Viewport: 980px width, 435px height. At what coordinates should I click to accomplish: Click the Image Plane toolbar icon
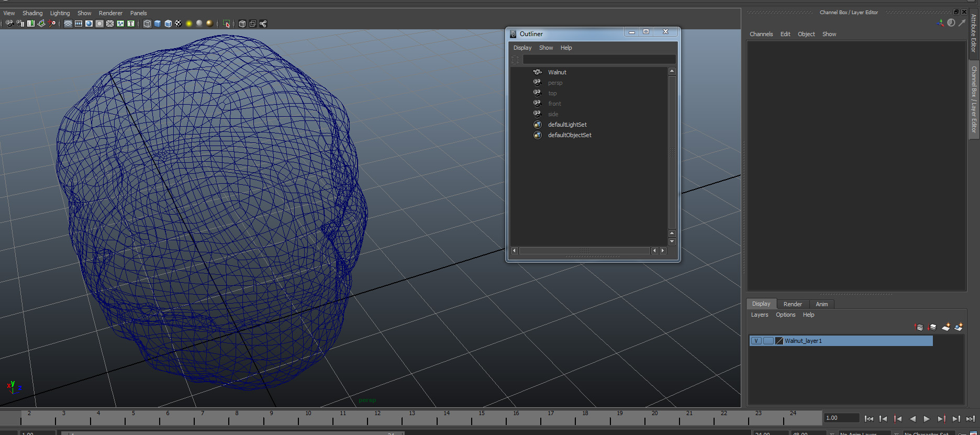[x=41, y=24]
